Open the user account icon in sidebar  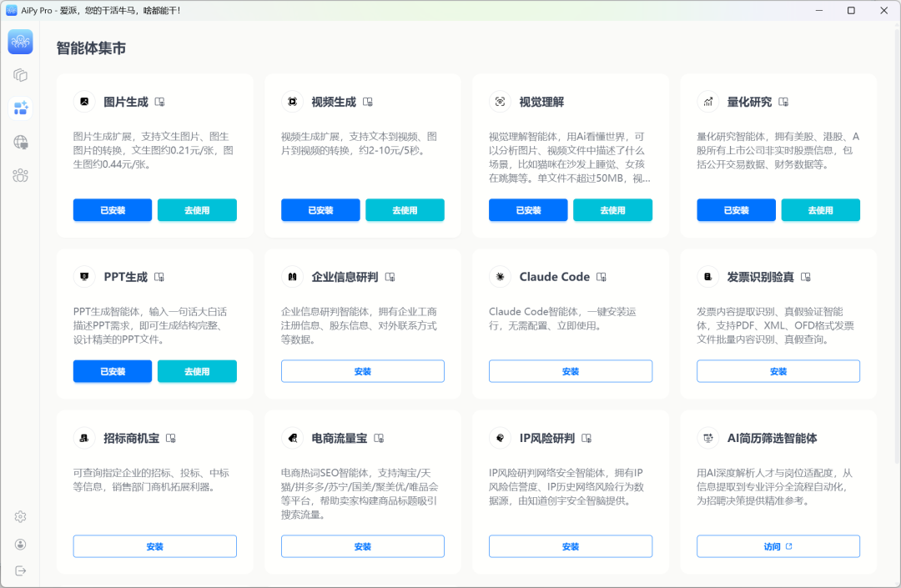[20, 545]
